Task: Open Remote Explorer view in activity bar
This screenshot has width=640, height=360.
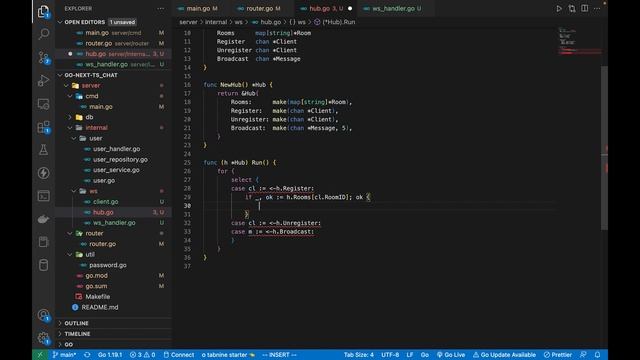Action: (43, 104)
